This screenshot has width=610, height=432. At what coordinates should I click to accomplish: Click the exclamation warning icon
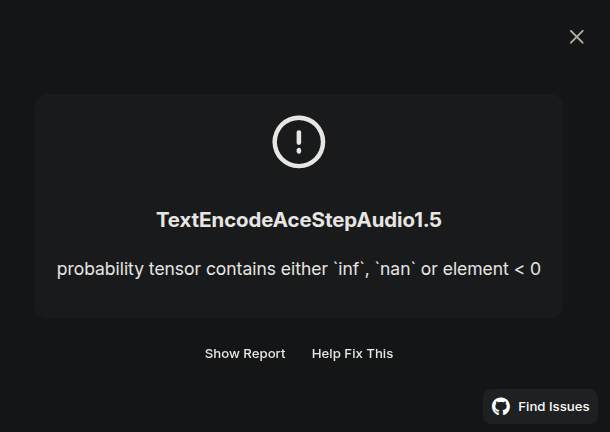point(299,142)
